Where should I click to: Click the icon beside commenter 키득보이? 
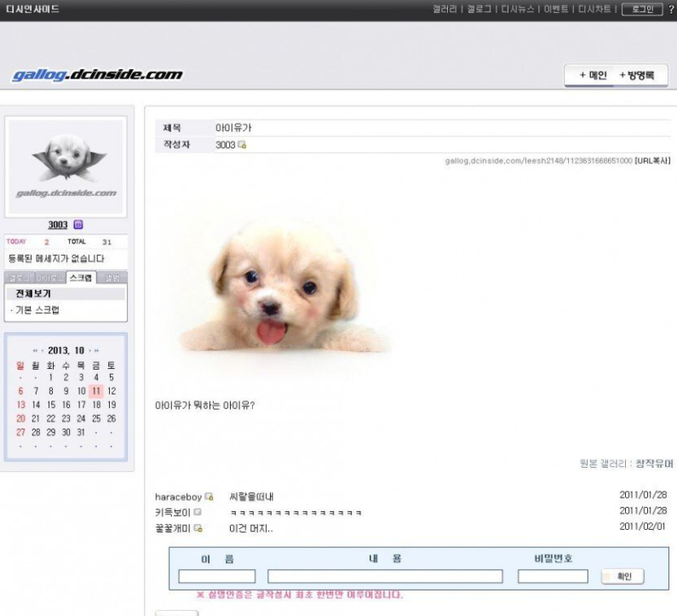point(198,512)
